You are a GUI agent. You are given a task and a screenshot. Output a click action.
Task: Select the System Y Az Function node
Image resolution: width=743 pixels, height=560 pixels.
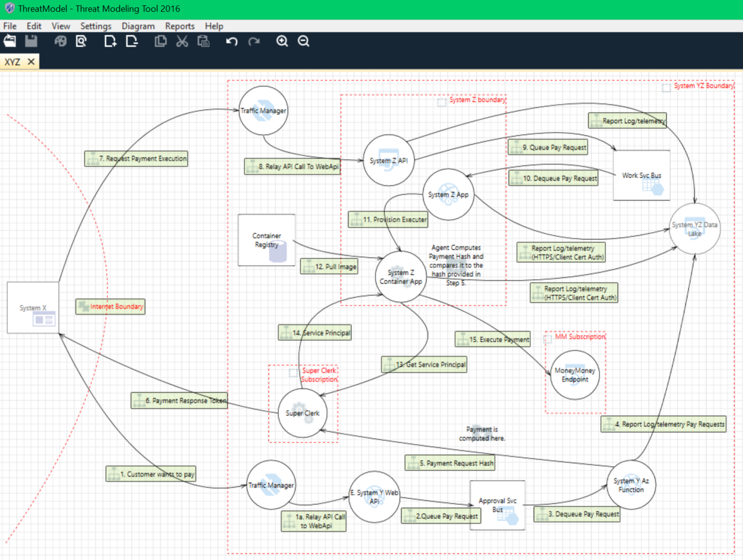pos(631,485)
